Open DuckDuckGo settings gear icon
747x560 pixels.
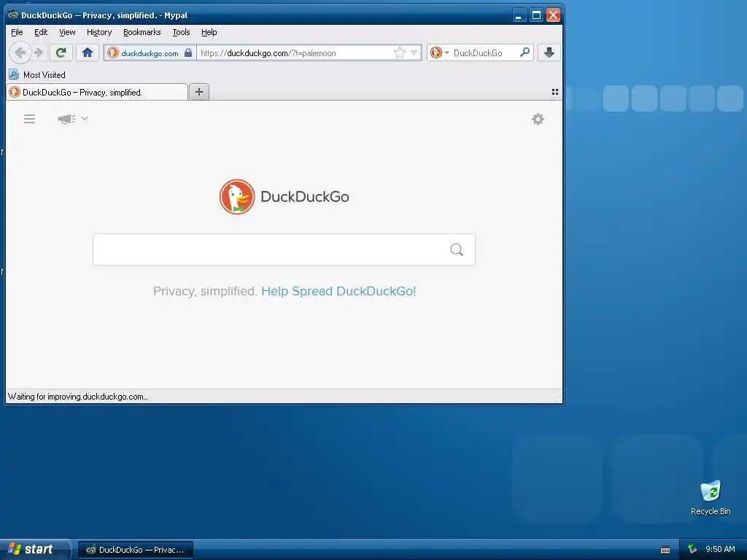(538, 119)
